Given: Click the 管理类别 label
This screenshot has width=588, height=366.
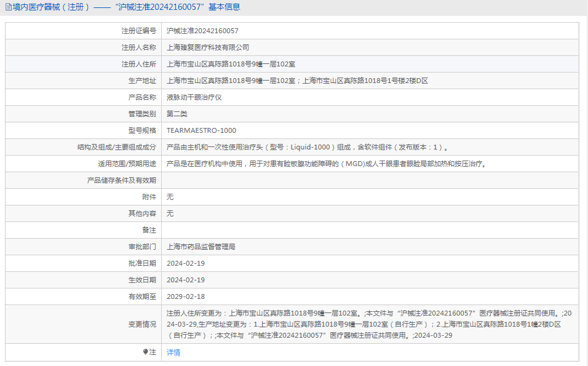Looking at the screenshot, I should point(142,114).
